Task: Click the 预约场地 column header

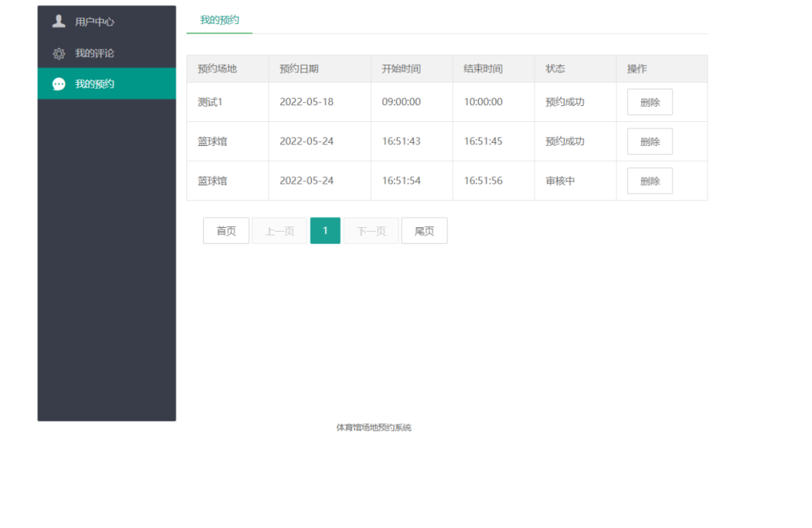Action: tap(217, 68)
